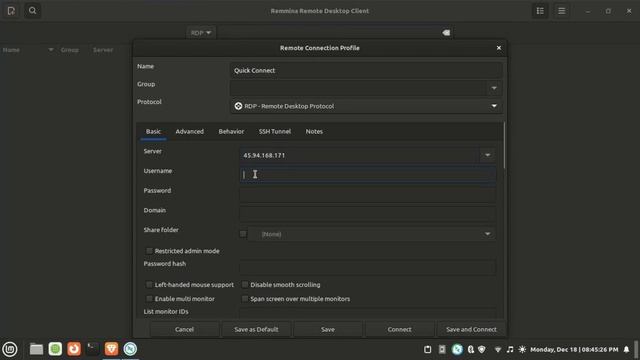
Task: Open the hamburger menu in Remmina header
Action: [562, 11]
